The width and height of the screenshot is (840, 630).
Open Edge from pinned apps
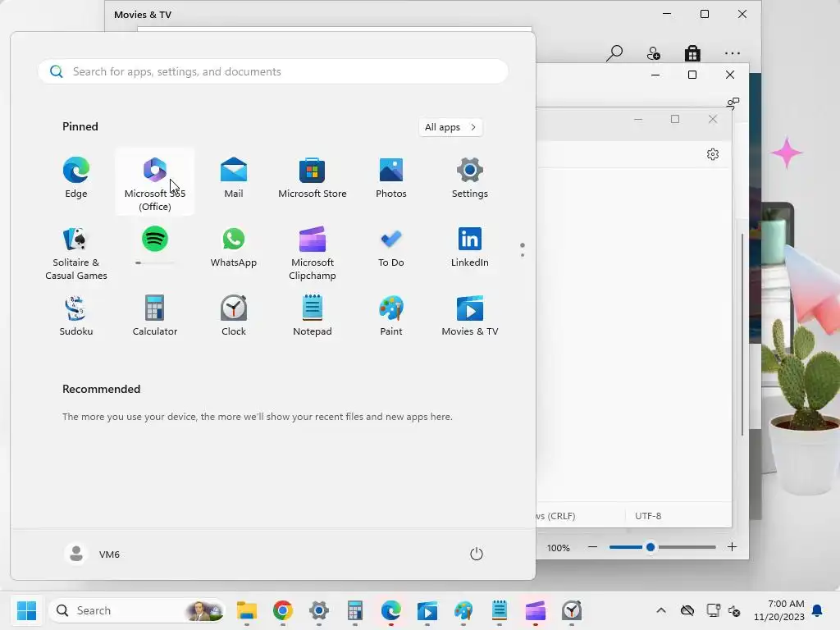coord(76,178)
